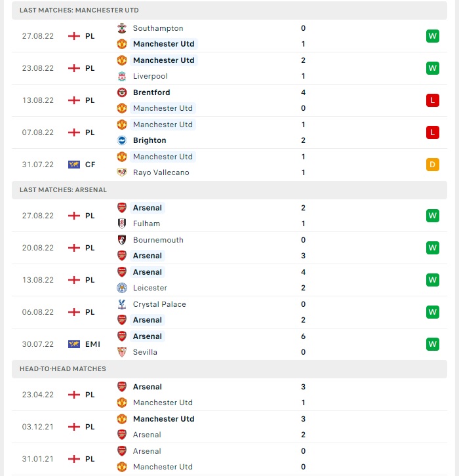Select the Last Matches: Manchester Utd header
This screenshot has width=459, height=476.
[229, 10]
